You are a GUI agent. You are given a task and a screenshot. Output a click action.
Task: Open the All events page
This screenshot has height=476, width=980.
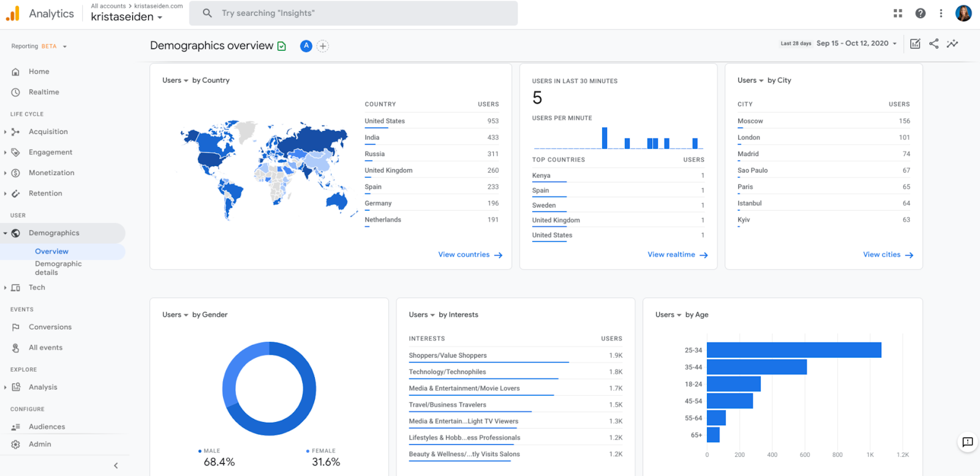point(46,348)
